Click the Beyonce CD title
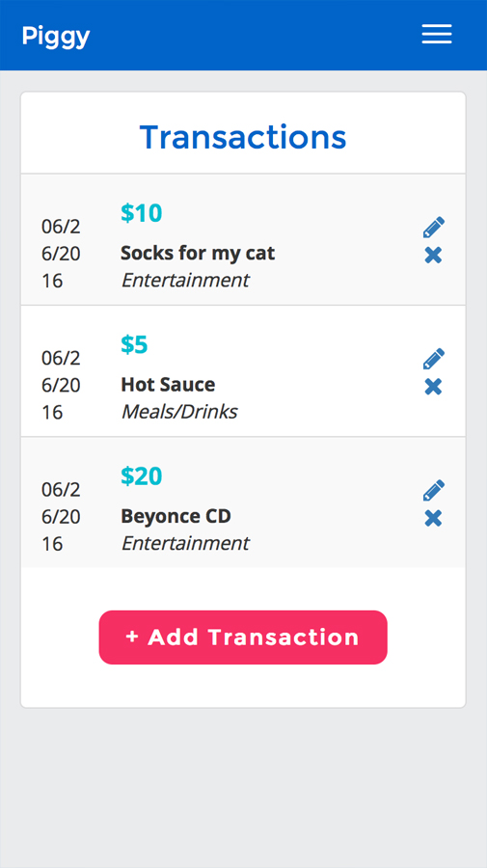 (176, 517)
